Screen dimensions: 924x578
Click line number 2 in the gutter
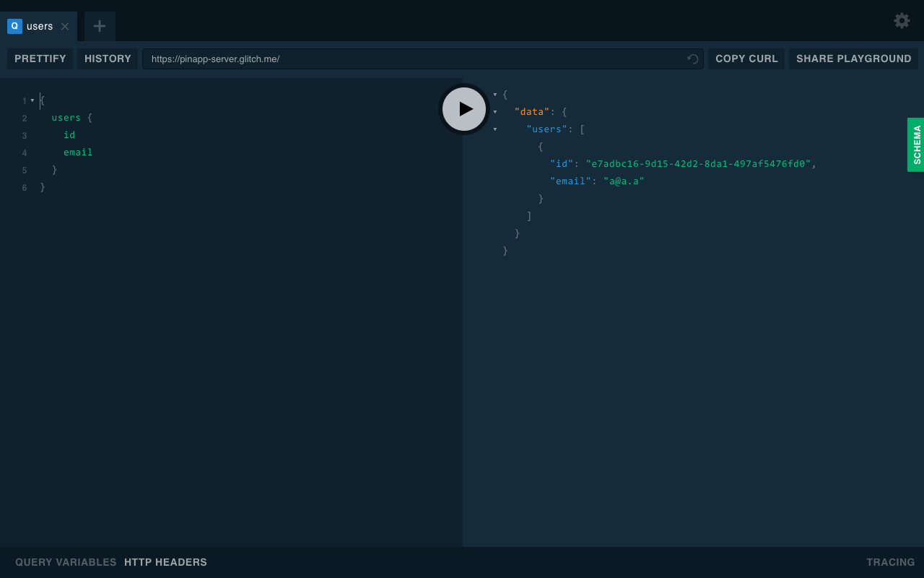pos(25,118)
